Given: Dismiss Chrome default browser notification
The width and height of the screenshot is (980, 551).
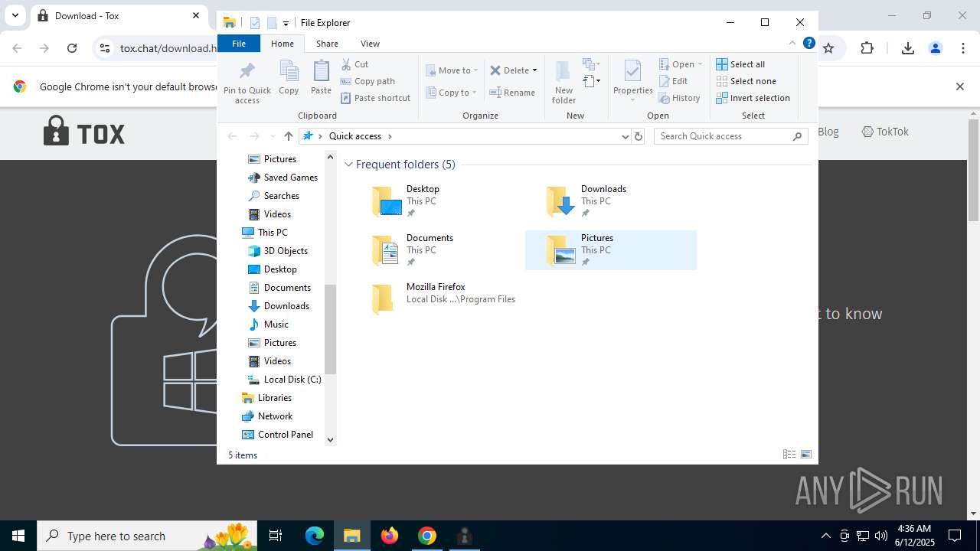Looking at the screenshot, I should coord(959,86).
